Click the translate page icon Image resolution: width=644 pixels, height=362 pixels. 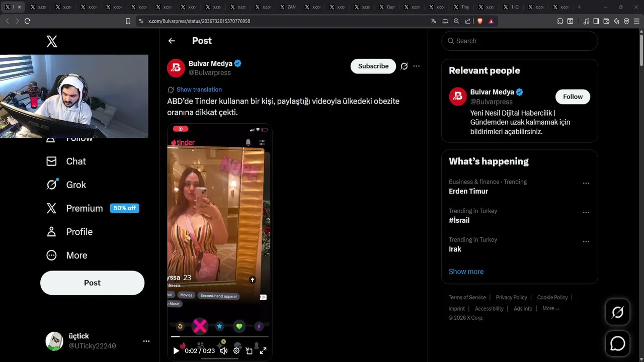pos(434,21)
